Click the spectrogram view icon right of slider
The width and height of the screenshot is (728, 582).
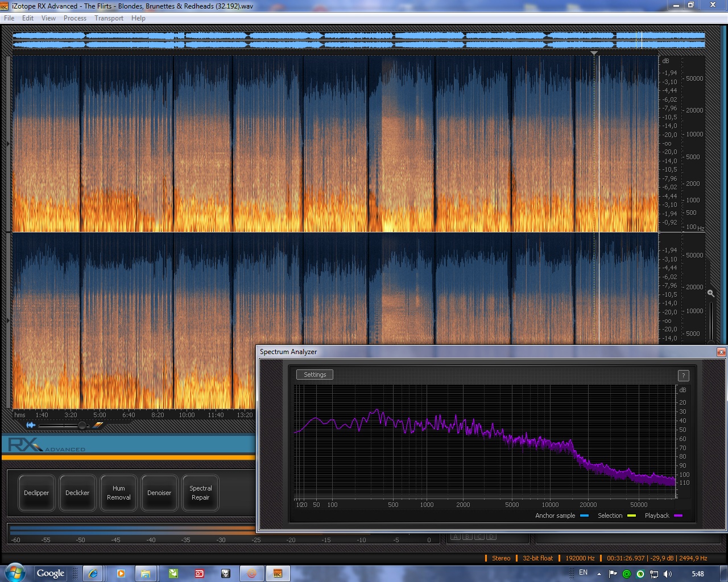pos(98,425)
